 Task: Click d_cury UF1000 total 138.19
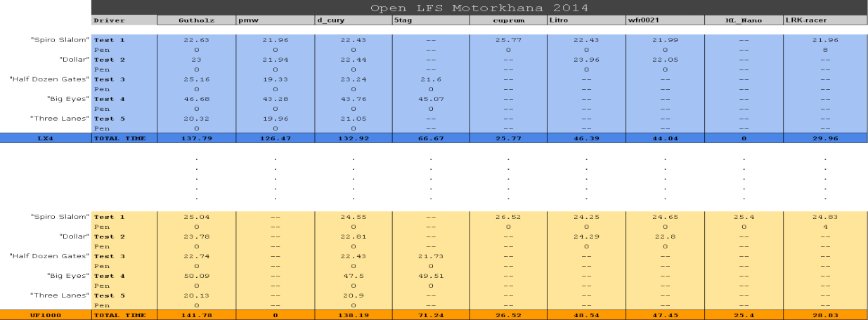(x=353, y=315)
